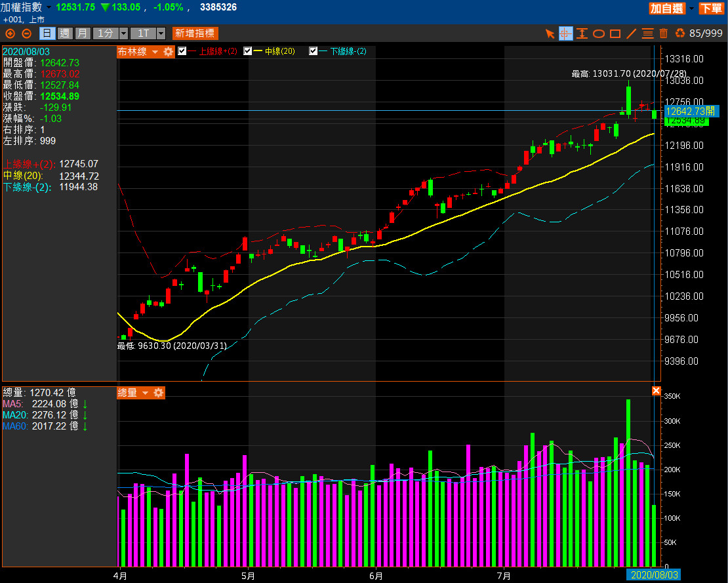Disable the 下緣線-(2) lower band checkbox
This screenshot has width=728, height=583.
[x=313, y=51]
